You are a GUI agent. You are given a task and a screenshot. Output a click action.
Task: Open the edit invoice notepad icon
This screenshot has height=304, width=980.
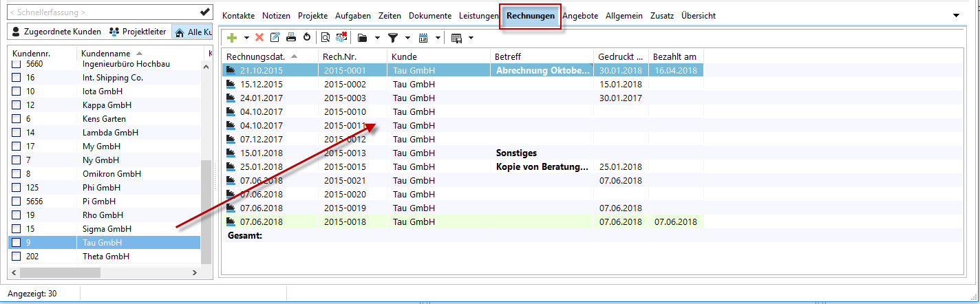(275, 38)
